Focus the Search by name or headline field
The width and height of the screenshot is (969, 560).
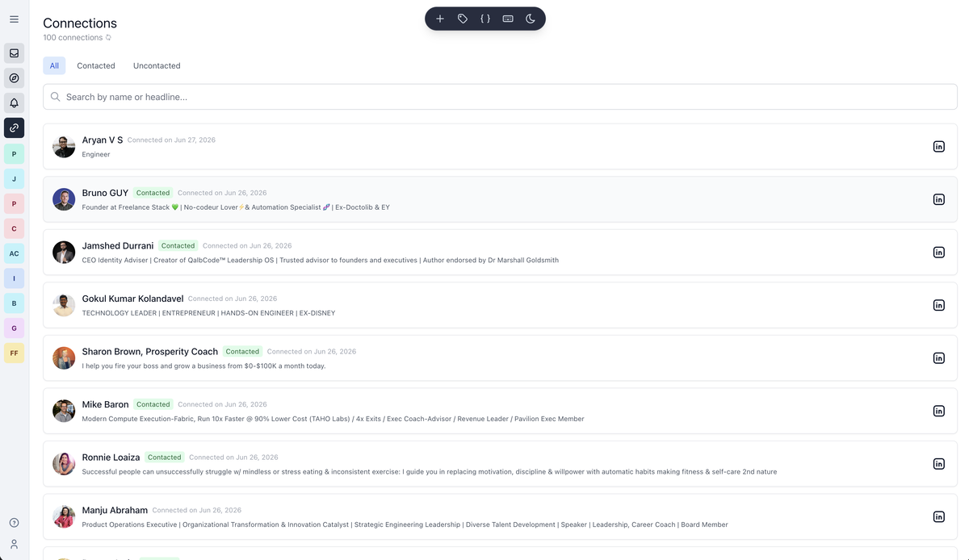(500, 97)
